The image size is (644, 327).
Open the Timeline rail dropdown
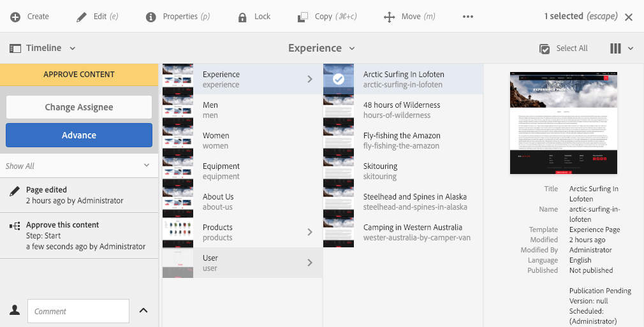click(43, 48)
